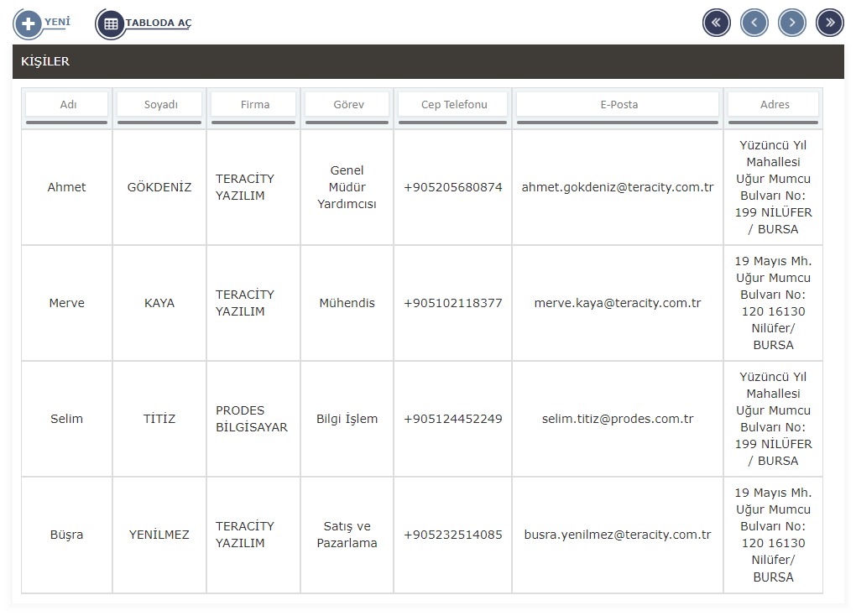
Task: Click the PRODES BİLGİSAYAR company cell
Action: (251, 419)
